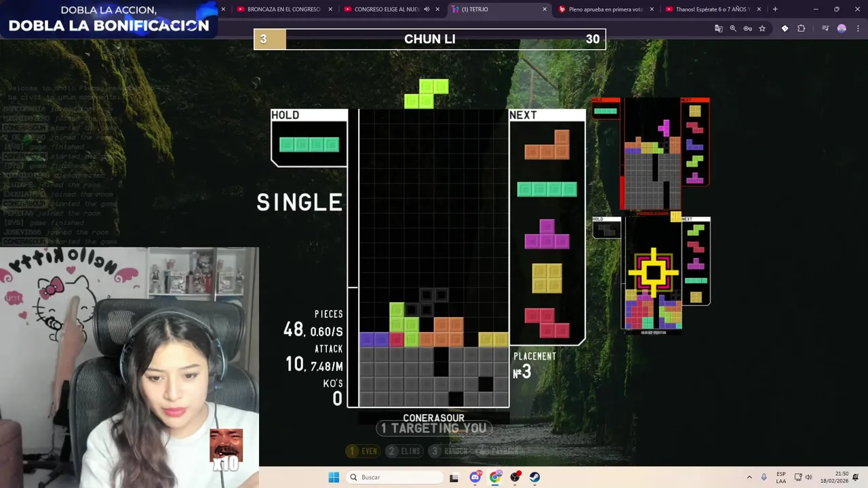Open the media controls icon
Screen dimensions: 868x488
825,28
